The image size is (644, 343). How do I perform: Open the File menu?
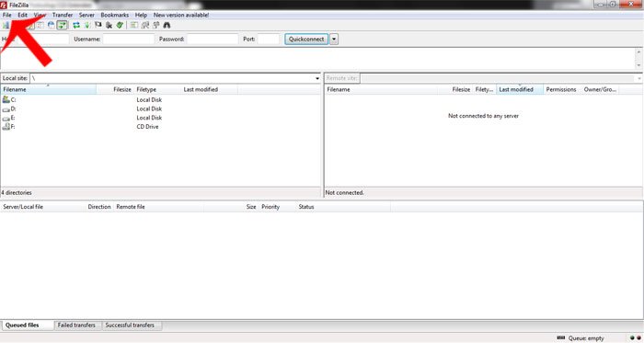7,15
